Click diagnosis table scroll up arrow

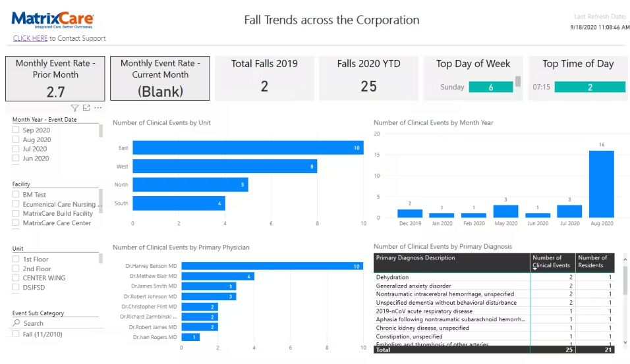[x=625, y=259]
